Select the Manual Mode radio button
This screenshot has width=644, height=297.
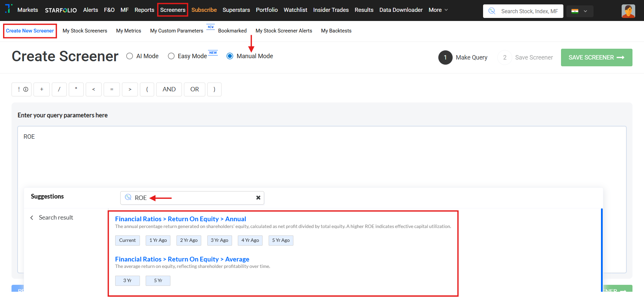click(x=230, y=56)
